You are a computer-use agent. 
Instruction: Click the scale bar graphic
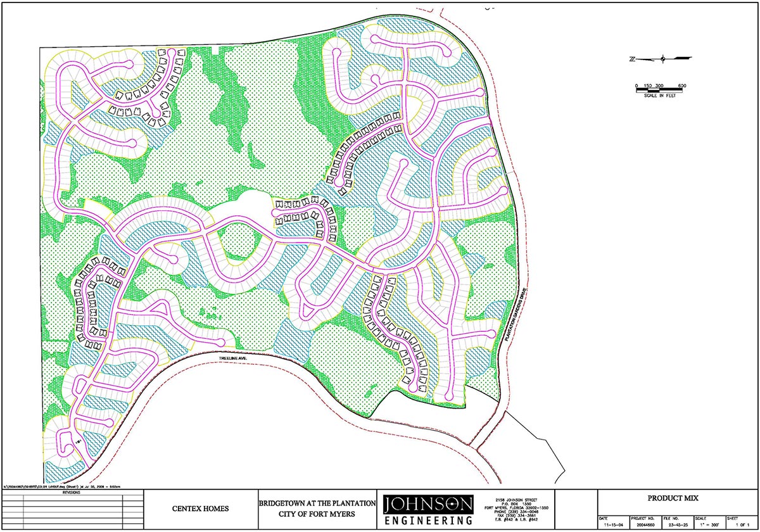tap(661, 91)
